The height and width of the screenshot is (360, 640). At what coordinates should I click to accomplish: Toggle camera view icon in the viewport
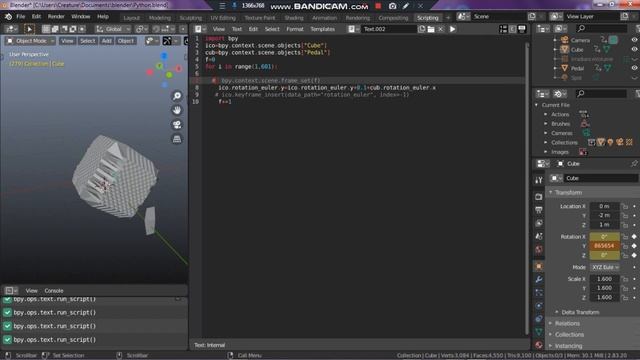[177, 124]
